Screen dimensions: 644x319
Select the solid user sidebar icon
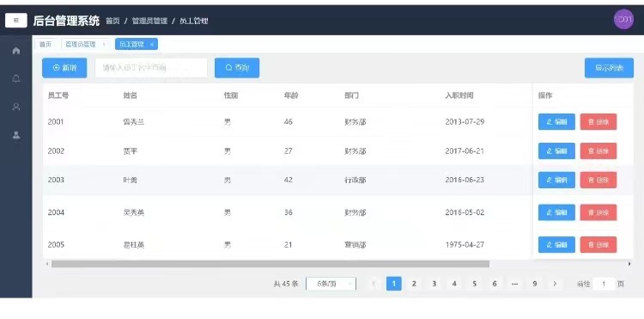(16, 135)
